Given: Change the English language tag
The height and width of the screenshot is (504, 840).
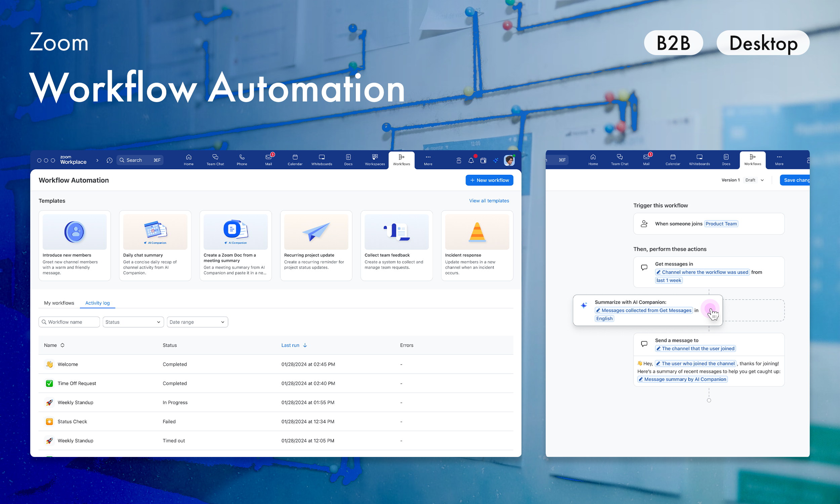Looking at the screenshot, I should [x=604, y=318].
